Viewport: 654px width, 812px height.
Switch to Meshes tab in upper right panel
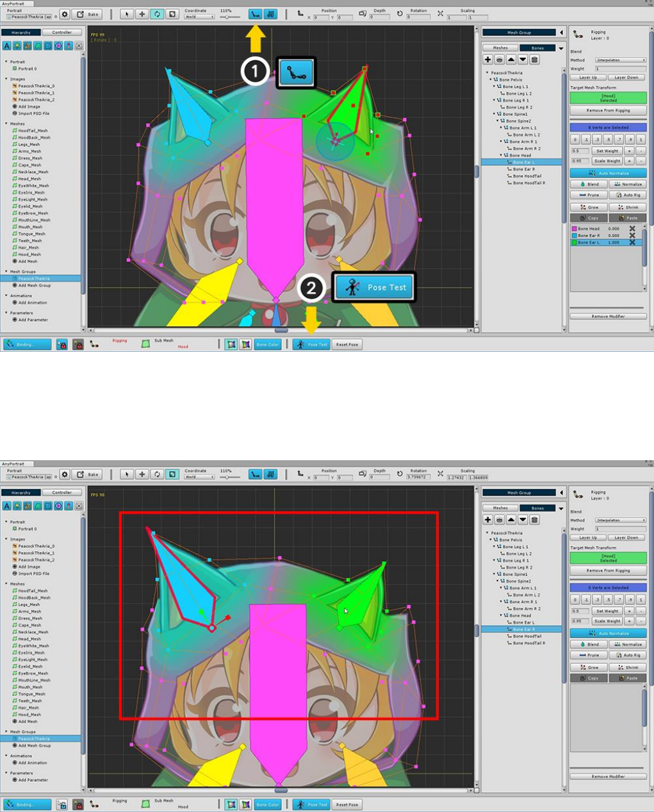[500, 48]
